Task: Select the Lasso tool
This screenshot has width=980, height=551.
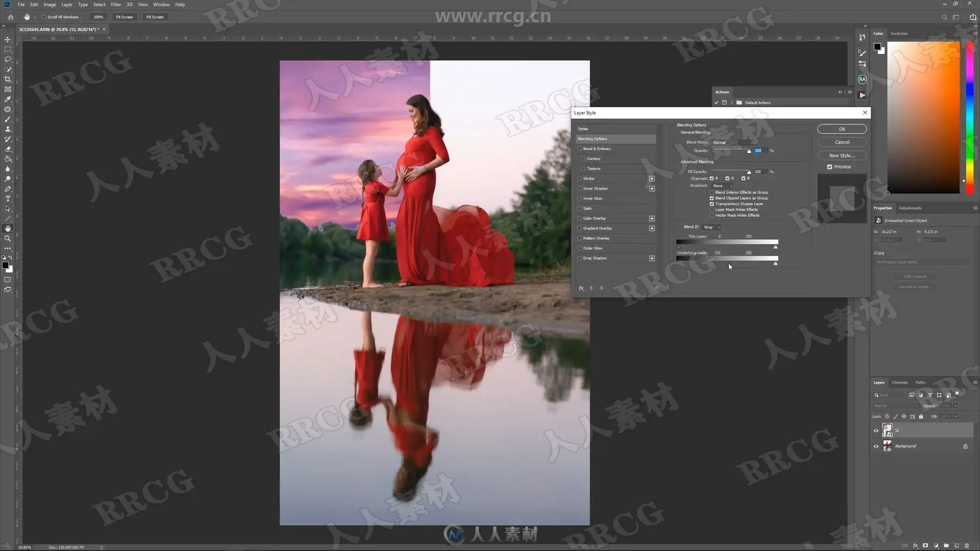Action: pos(8,60)
